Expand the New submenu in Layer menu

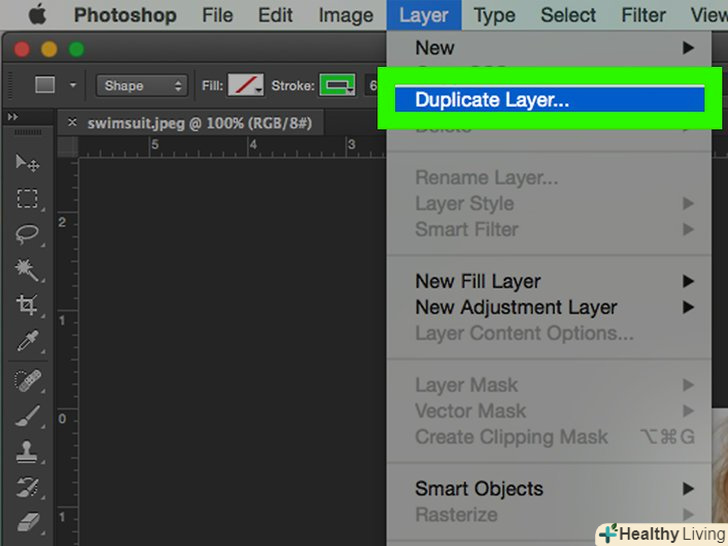pyautogui.click(x=549, y=48)
